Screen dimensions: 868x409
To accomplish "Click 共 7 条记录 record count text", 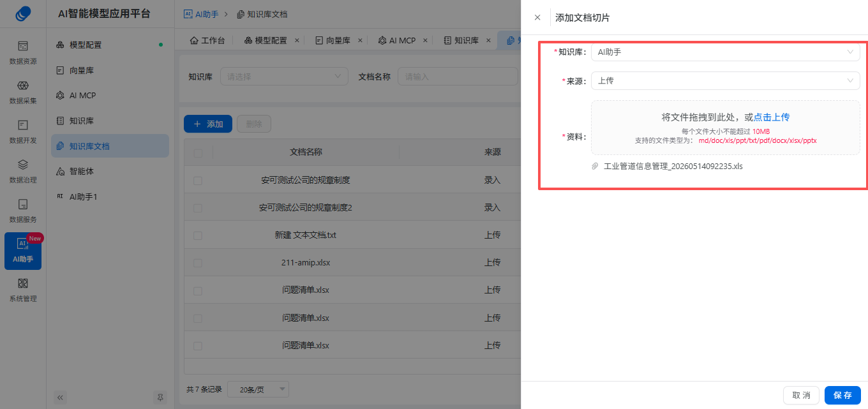I will (x=204, y=389).
